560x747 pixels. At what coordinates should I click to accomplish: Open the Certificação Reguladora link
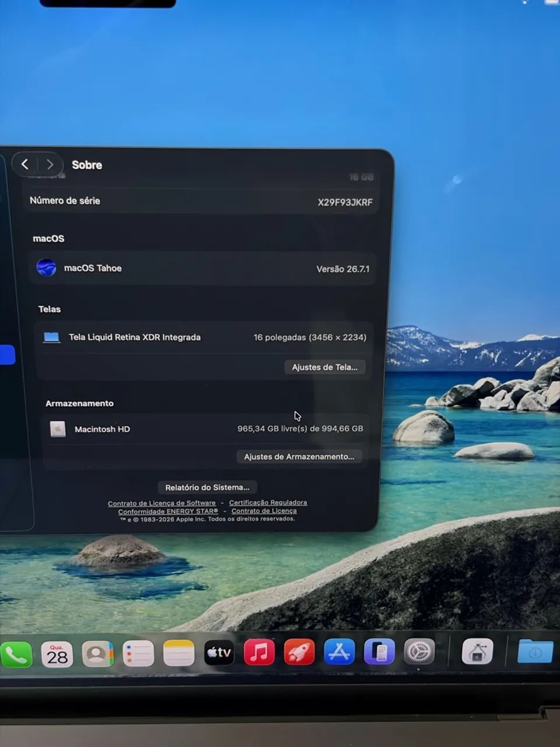click(268, 502)
